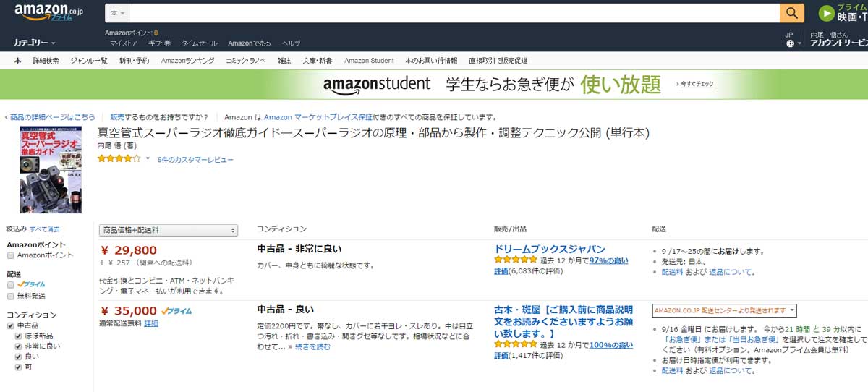This screenshot has width=868, height=392.
Task: Toggle the Amazonポイント checkbox
Action: 10,255
